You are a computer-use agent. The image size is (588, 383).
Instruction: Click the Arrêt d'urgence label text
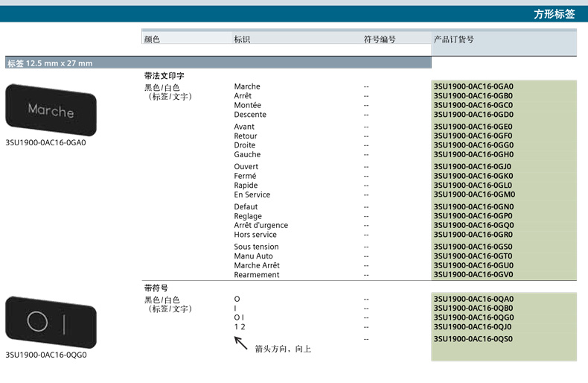click(261, 225)
